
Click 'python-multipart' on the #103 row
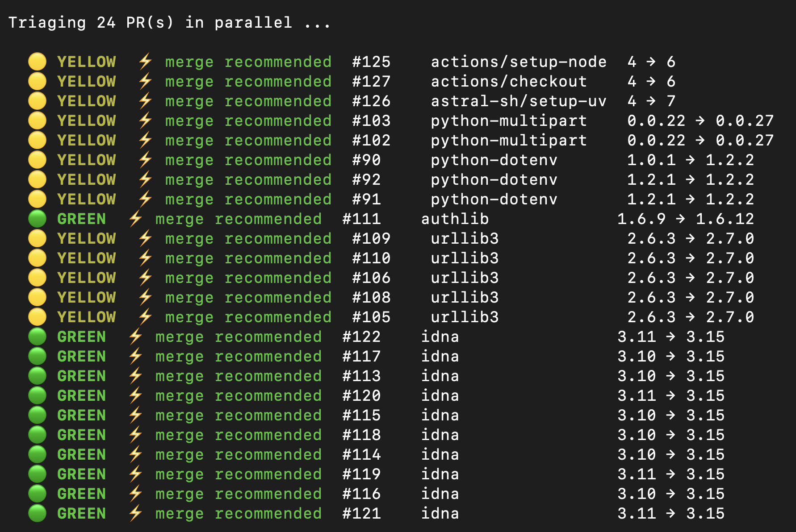coord(509,121)
